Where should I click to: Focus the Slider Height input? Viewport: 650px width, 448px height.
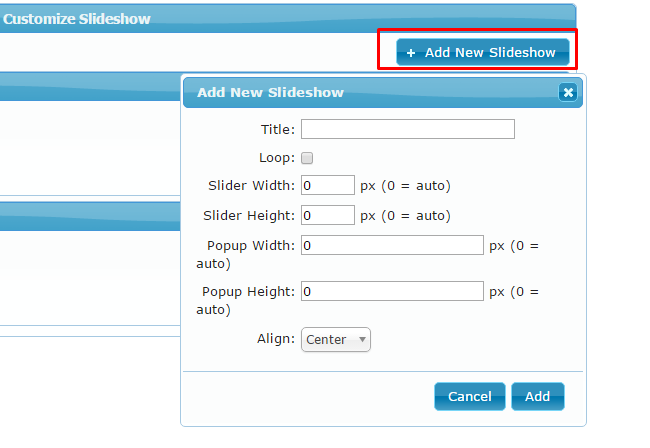coord(328,215)
